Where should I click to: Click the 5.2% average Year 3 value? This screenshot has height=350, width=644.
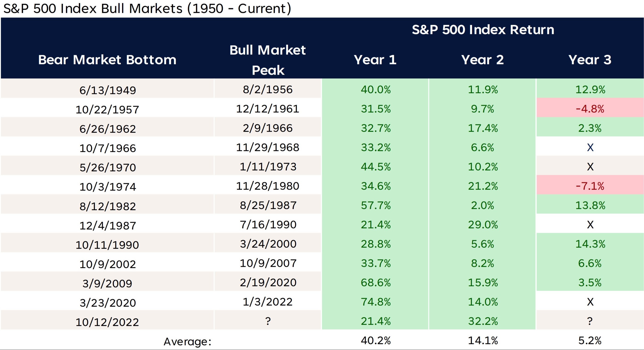pyautogui.click(x=590, y=341)
